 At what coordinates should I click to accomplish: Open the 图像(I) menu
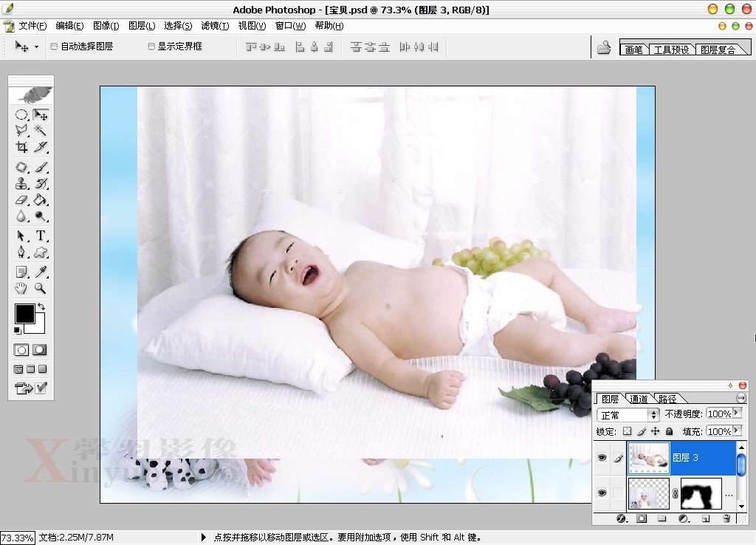(x=106, y=26)
